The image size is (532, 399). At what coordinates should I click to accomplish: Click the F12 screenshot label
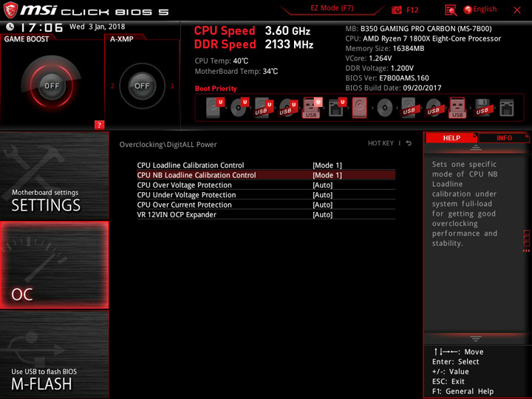412,10
